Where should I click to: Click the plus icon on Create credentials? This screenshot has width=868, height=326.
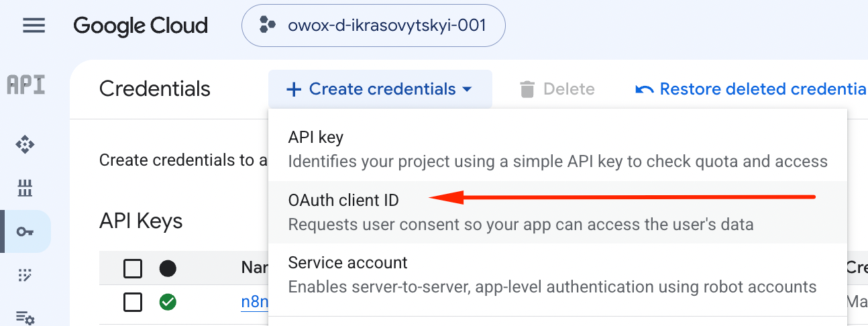294,89
